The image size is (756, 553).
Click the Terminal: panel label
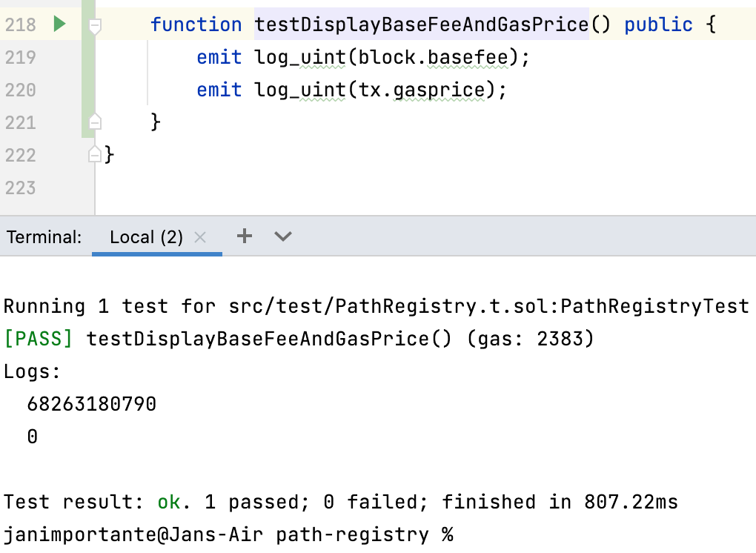point(44,236)
